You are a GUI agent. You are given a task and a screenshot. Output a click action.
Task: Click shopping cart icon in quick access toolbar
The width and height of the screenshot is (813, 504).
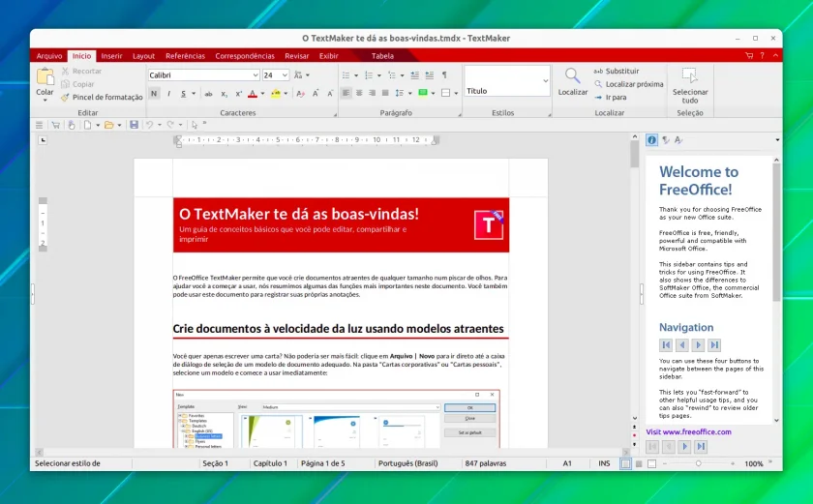point(55,125)
